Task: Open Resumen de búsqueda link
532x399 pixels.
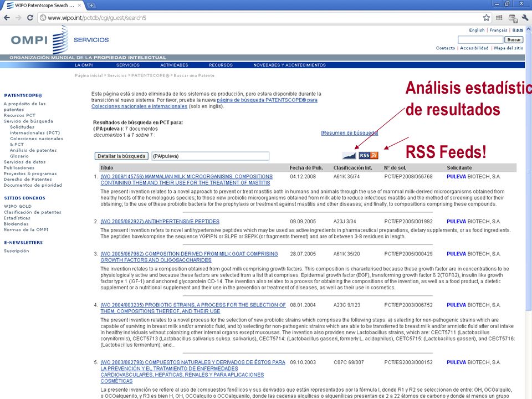Action: 350,133
